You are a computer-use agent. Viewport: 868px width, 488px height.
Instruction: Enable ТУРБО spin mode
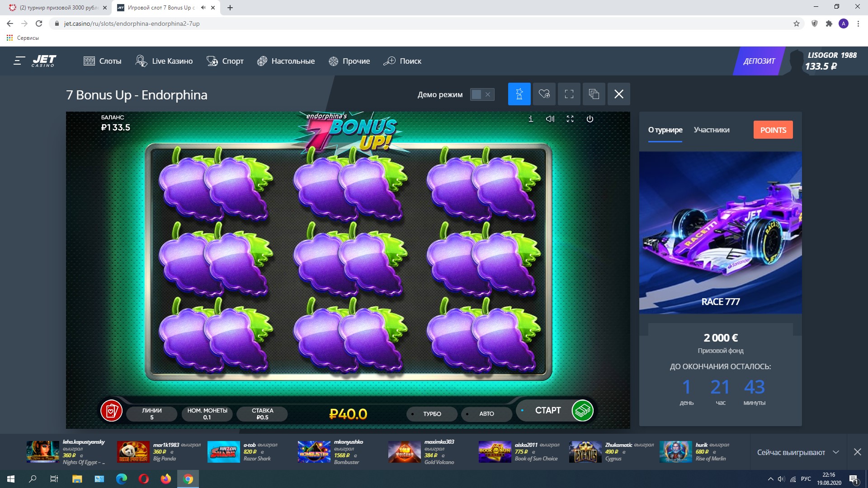pyautogui.click(x=432, y=413)
